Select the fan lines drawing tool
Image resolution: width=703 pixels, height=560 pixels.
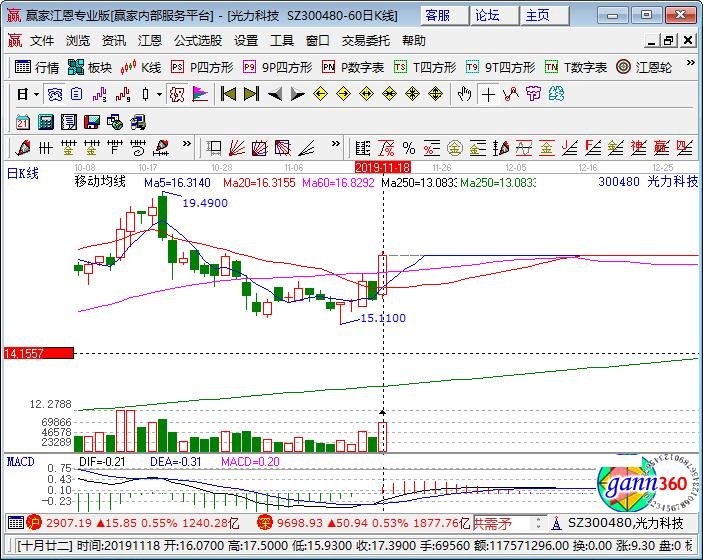(x=237, y=148)
